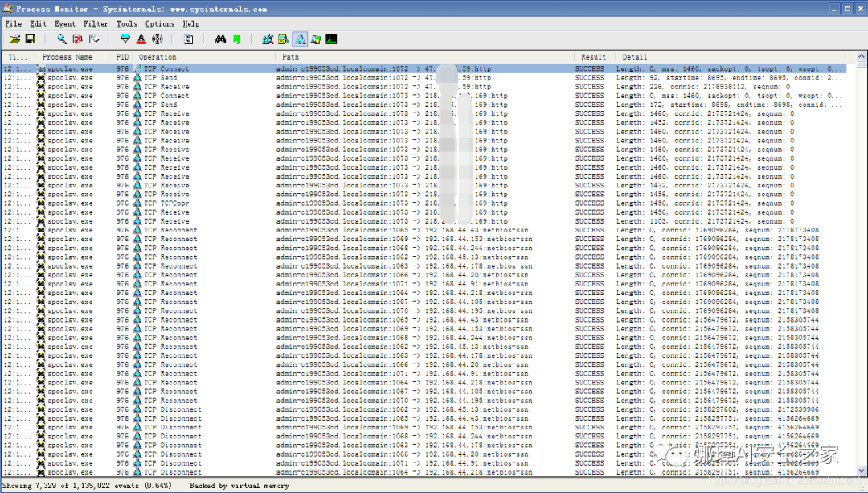Click the Detail cell showing Length: 226
868x493 pixels.
pyautogui.click(x=703, y=87)
